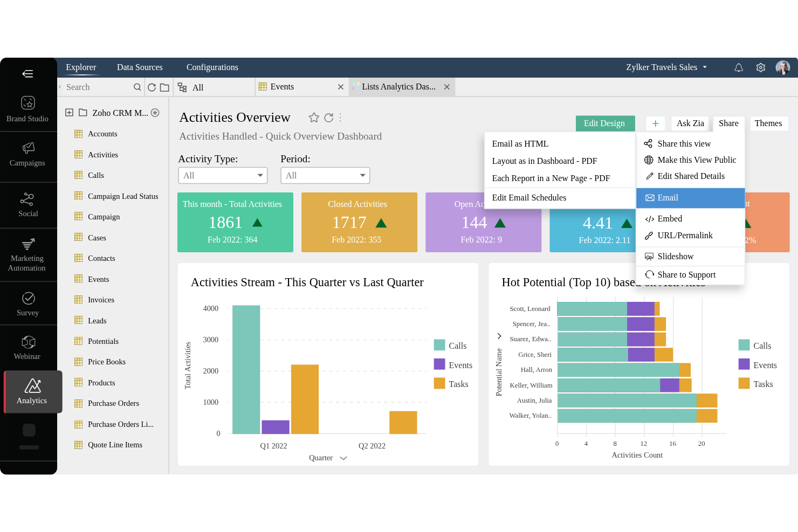Toggle Events series in Activities Stream legend

(453, 365)
